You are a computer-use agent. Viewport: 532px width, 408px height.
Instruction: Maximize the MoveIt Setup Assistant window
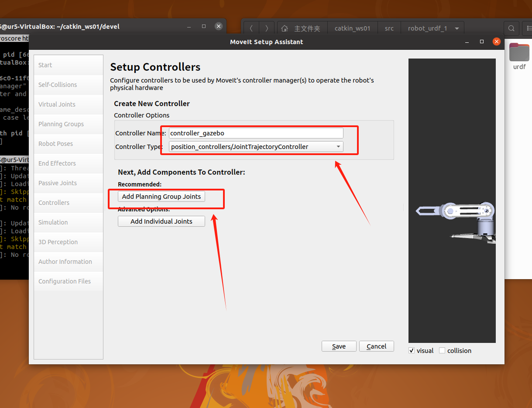482,41
